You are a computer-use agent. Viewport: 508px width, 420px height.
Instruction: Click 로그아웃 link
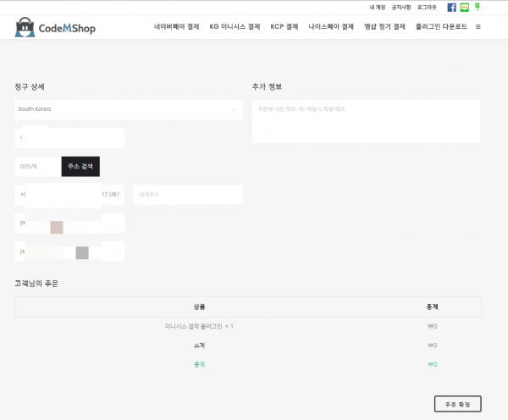click(x=427, y=8)
